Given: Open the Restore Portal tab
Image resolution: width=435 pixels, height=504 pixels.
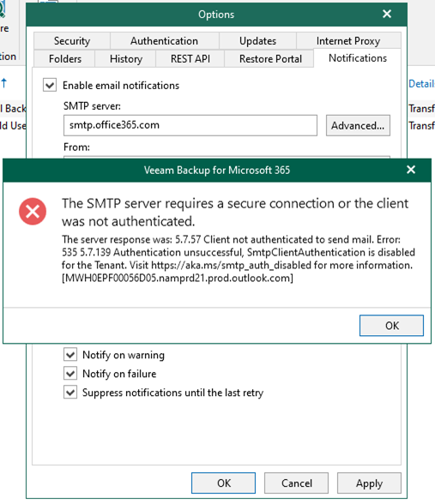Looking at the screenshot, I should [x=270, y=59].
